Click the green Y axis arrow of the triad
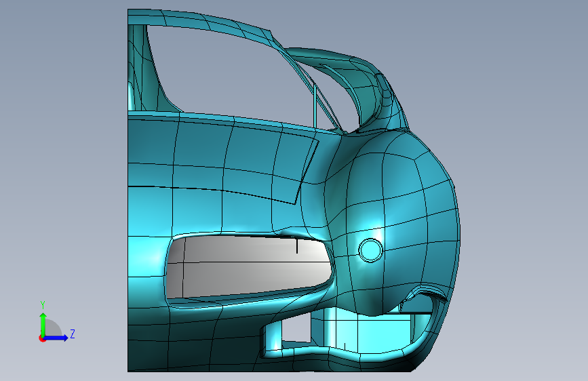588x381 pixels. point(43,324)
